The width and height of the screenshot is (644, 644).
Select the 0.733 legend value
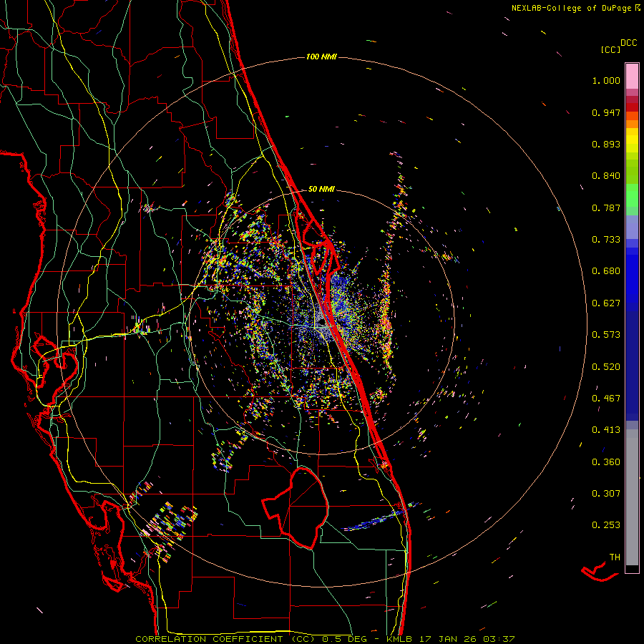tap(606, 240)
